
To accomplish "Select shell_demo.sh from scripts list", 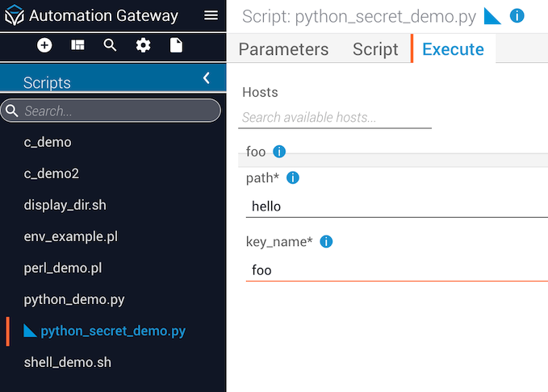I will 68,362.
